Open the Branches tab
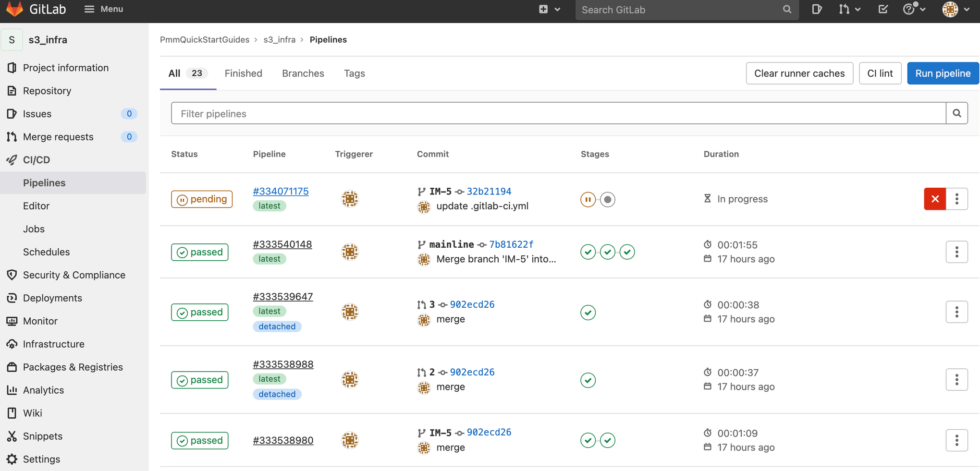 point(303,73)
